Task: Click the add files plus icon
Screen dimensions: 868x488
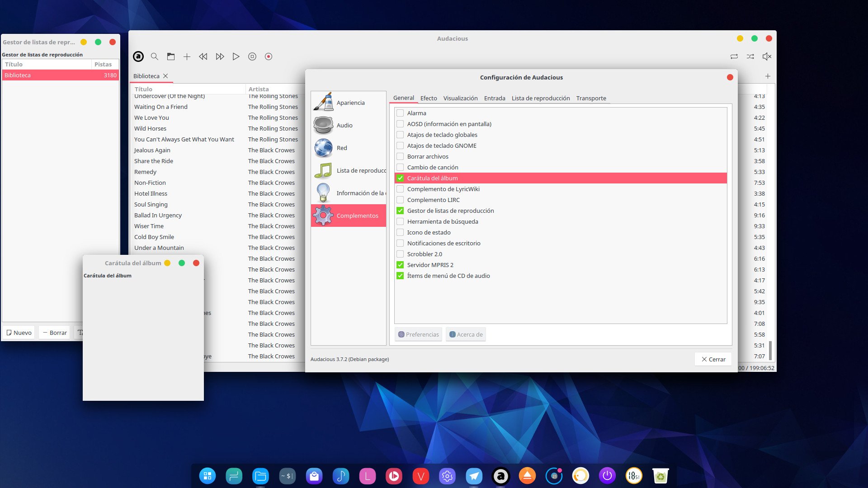Action: (187, 56)
